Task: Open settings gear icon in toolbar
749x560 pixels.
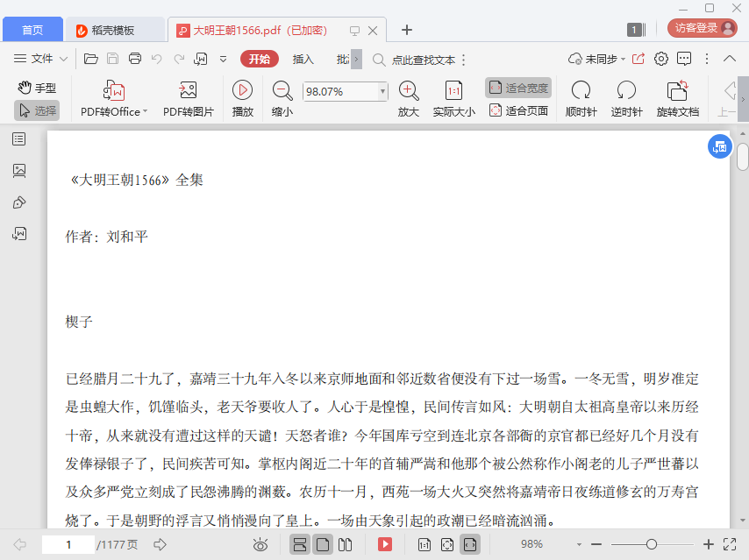Action: (661, 59)
